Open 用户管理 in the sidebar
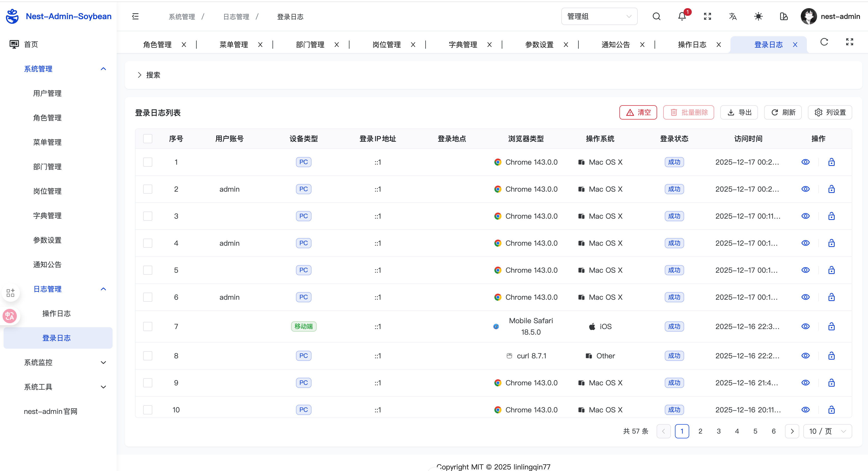This screenshot has height=471, width=868. coord(47,93)
